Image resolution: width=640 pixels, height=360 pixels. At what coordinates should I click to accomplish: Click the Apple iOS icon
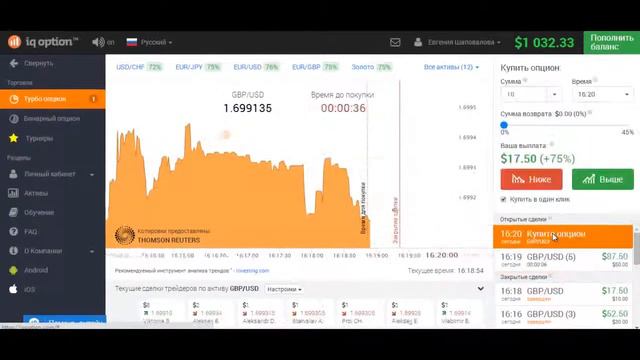13,289
